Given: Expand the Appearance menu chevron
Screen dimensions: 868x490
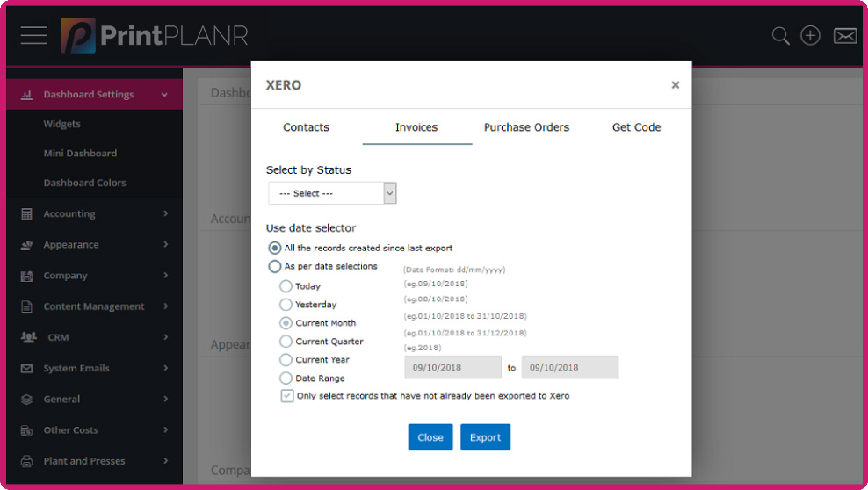Looking at the screenshot, I should (x=165, y=244).
